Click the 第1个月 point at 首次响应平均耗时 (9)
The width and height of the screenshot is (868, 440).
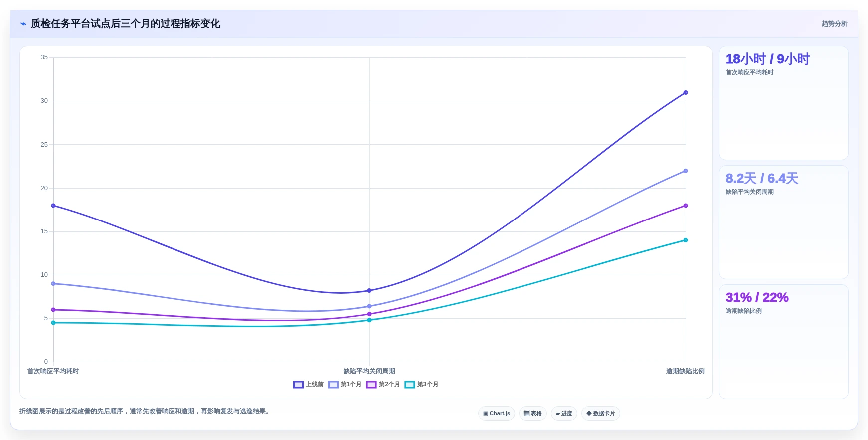(53, 284)
